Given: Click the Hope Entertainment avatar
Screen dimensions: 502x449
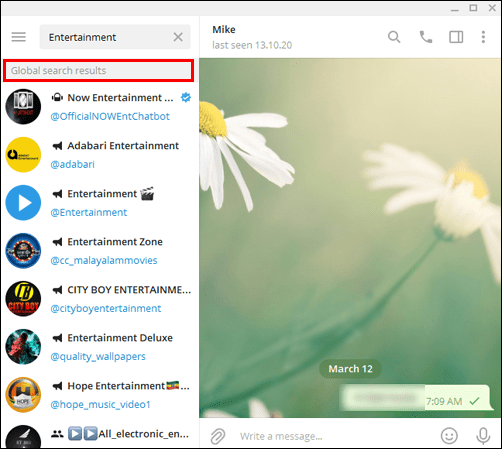Looking at the screenshot, I should tap(23, 395).
